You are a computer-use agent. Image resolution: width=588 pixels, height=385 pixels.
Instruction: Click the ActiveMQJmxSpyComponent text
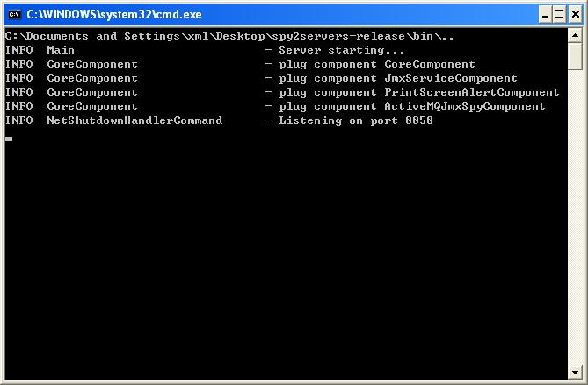[465, 106]
